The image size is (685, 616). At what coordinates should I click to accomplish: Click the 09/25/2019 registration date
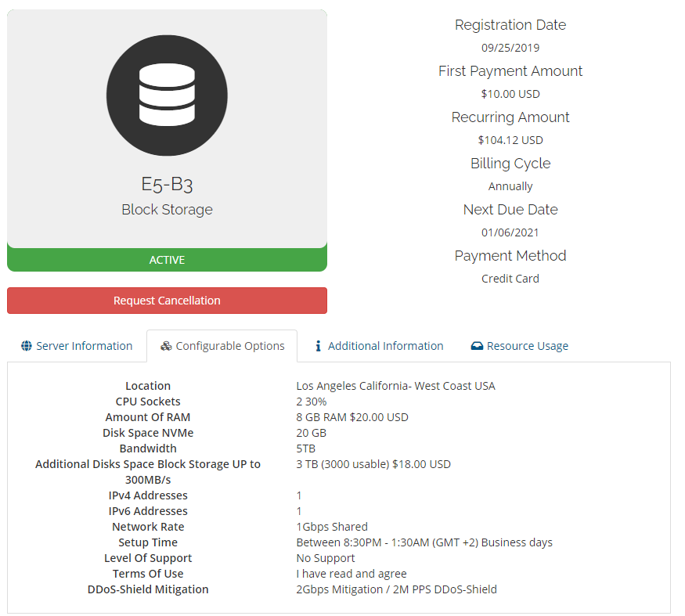[x=510, y=48]
